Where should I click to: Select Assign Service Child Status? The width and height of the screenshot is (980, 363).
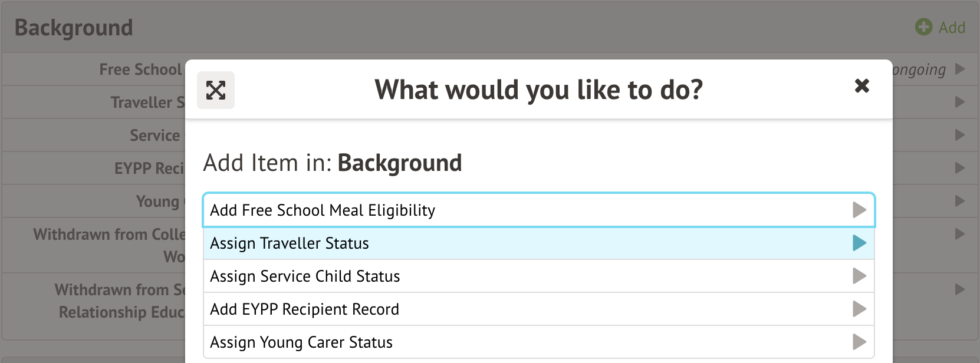click(x=305, y=276)
